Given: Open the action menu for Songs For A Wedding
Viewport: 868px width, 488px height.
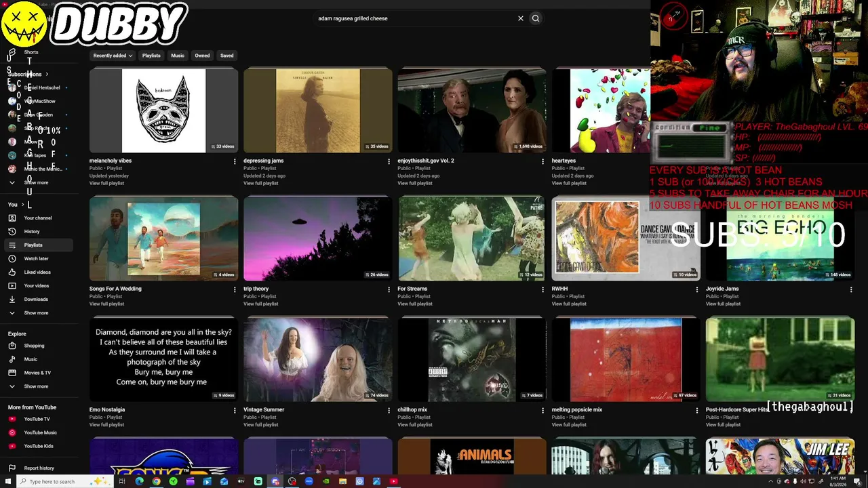Looking at the screenshot, I should tap(235, 289).
